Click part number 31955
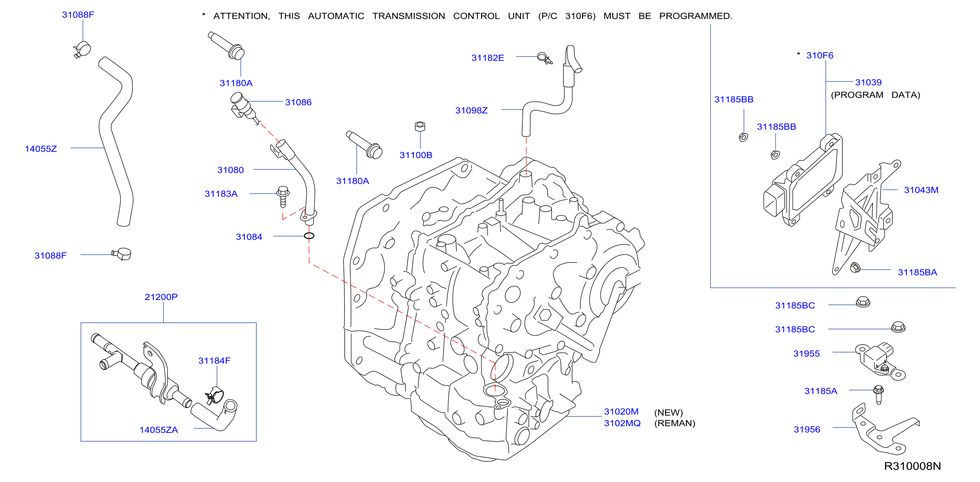The width and height of the screenshot is (980, 482). [x=806, y=354]
